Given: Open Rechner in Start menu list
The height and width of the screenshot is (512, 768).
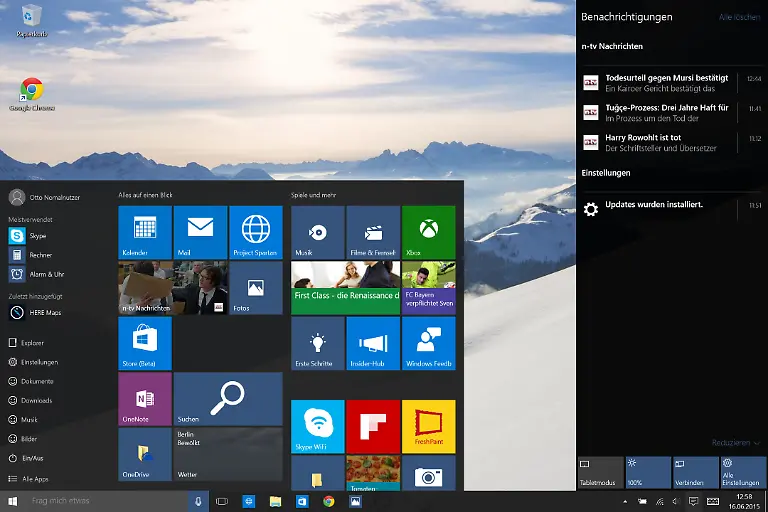Looking at the screenshot, I should 30,255.
